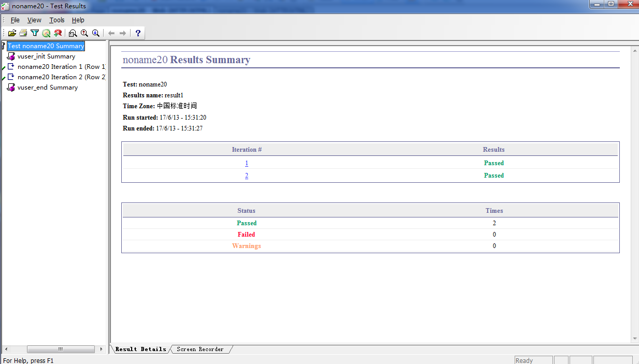The image size is (639, 364).
Task: Select Test noname20 Summary tree node
Action: coord(46,46)
